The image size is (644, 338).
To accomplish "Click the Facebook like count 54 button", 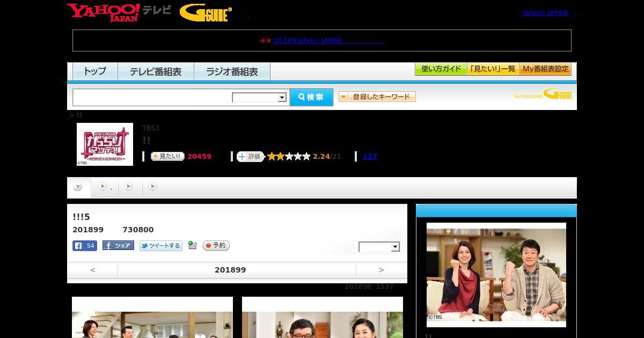I will [x=85, y=246].
